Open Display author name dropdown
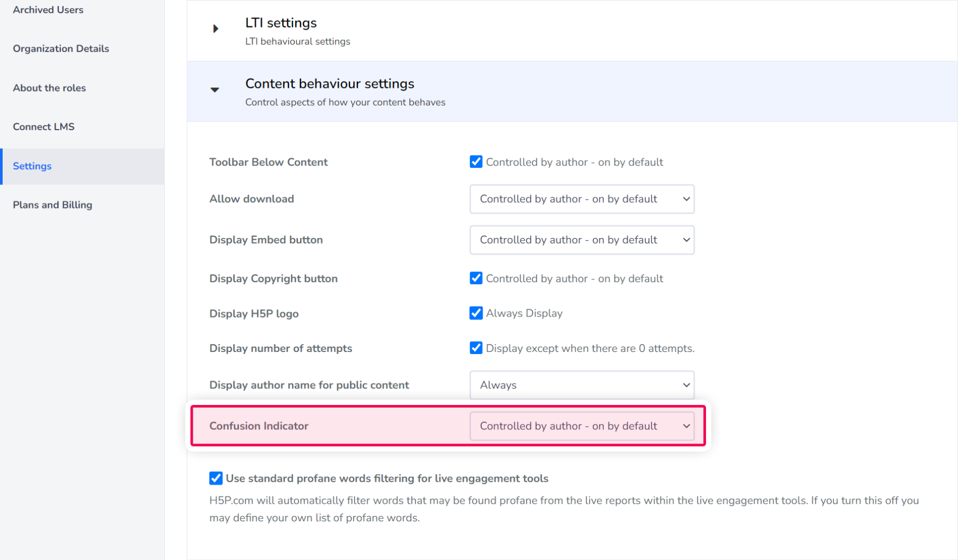 point(582,385)
